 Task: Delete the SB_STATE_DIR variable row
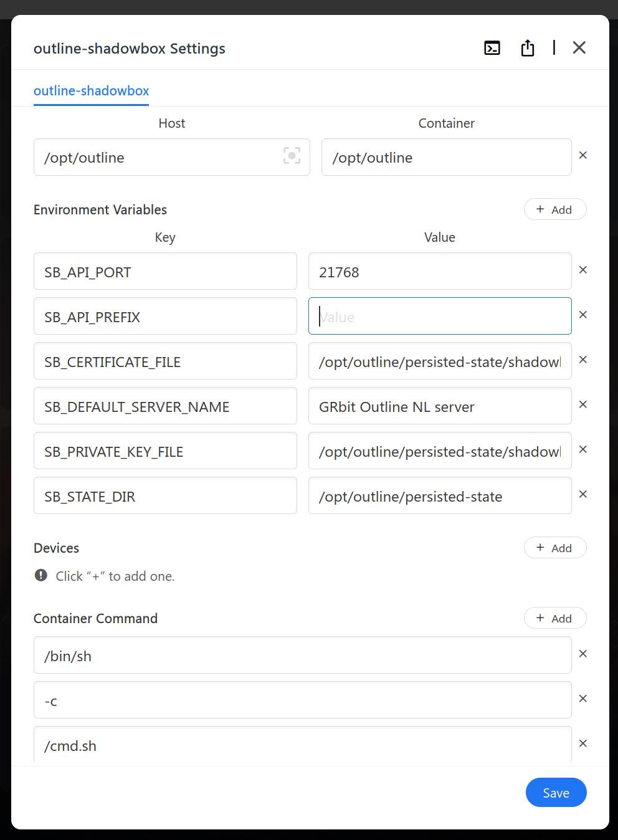[x=583, y=495]
